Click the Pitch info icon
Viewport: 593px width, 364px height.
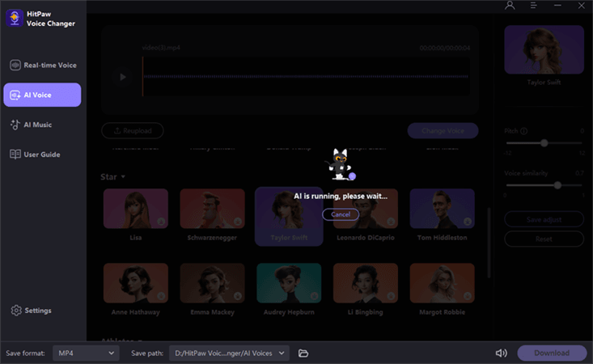(x=523, y=131)
